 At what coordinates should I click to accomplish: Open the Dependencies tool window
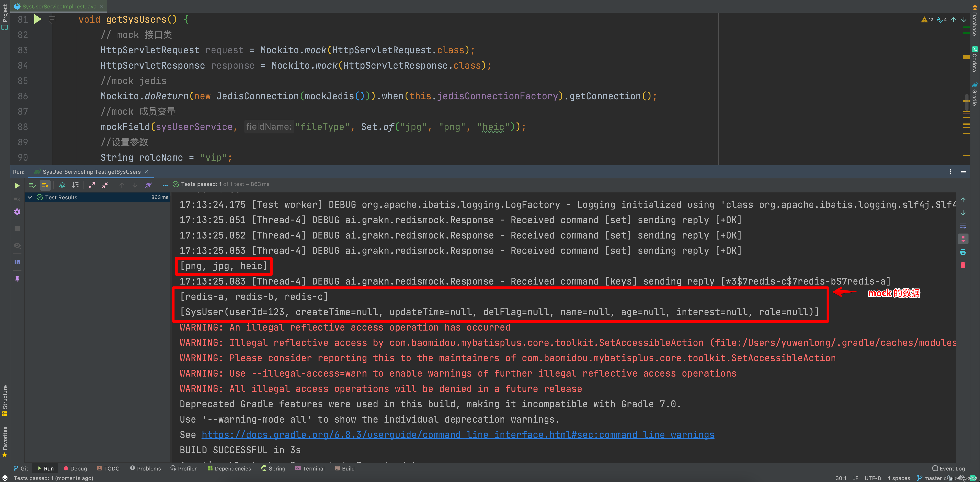coord(229,468)
